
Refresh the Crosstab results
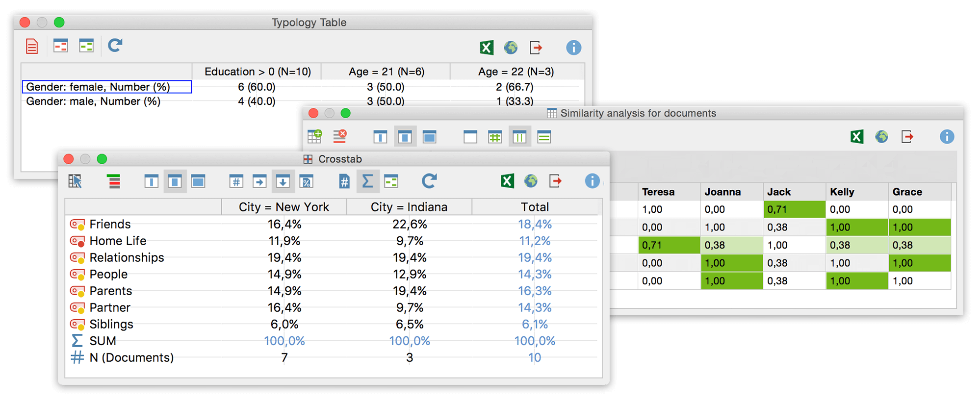(x=429, y=181)
